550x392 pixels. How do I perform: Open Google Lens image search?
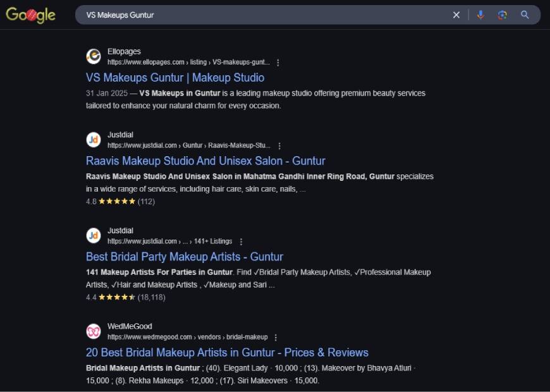pyautogui.click(x=503, y=15)
